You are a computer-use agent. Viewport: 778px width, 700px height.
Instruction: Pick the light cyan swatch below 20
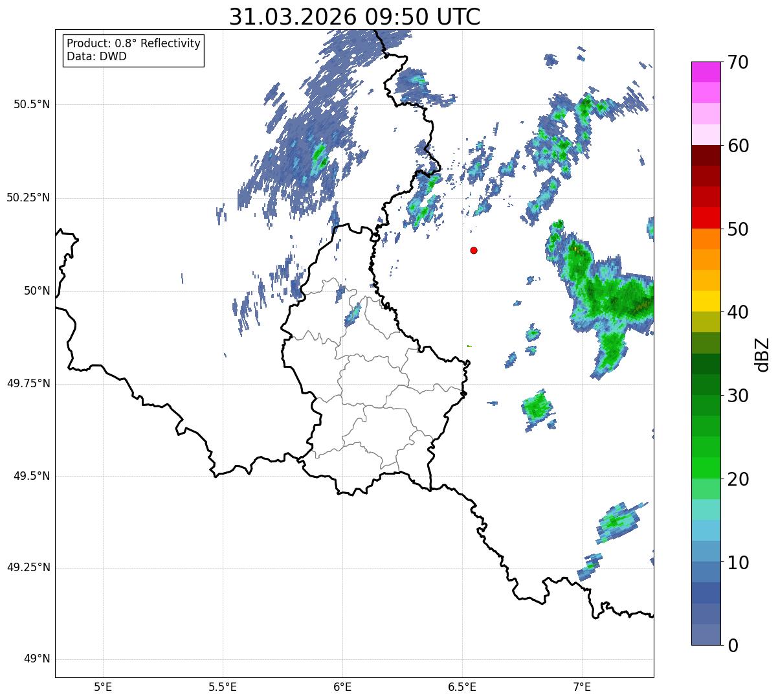[706, 510]
